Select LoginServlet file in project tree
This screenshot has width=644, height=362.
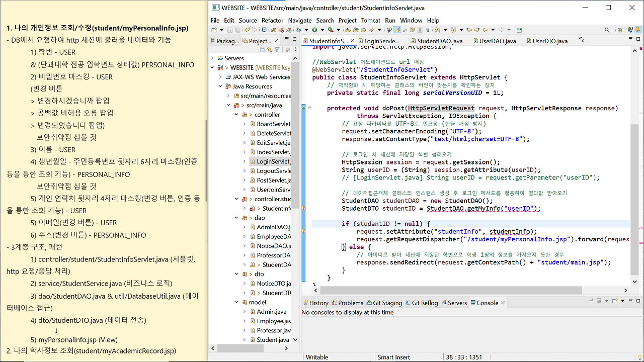270,161
